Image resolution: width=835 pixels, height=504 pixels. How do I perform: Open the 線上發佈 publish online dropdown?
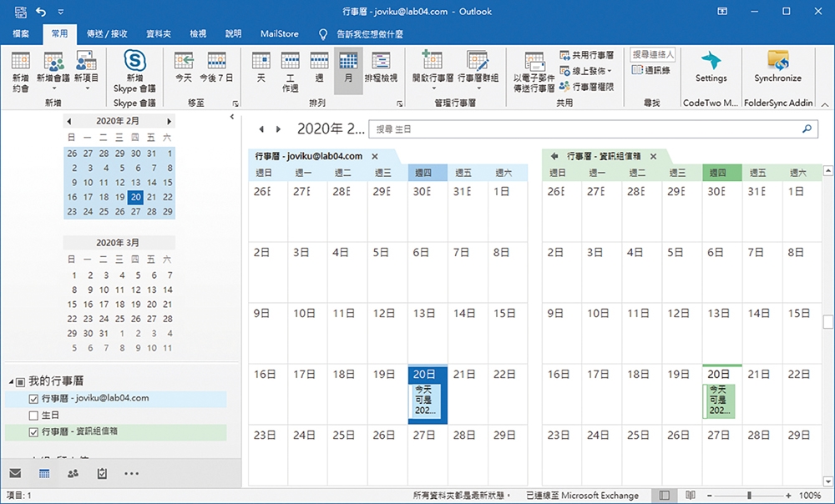(x=586, y=71)
